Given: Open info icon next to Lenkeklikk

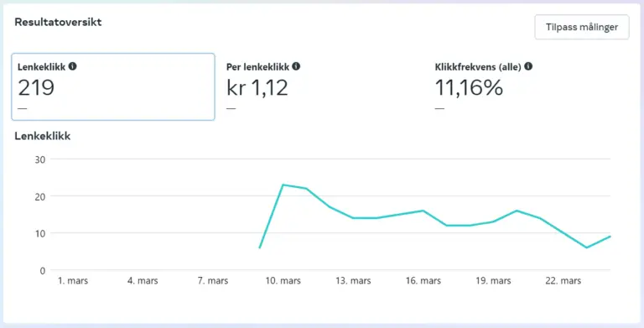Looking at the screenshot, I should tap(73, 66).
